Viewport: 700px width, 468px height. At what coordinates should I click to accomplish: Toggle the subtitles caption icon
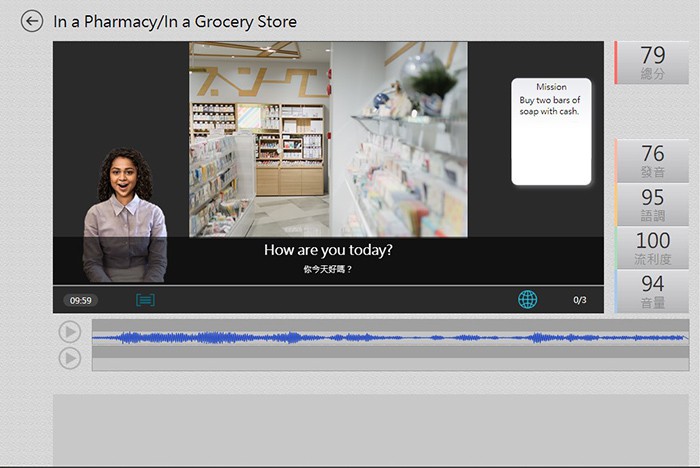click(145, 300)
